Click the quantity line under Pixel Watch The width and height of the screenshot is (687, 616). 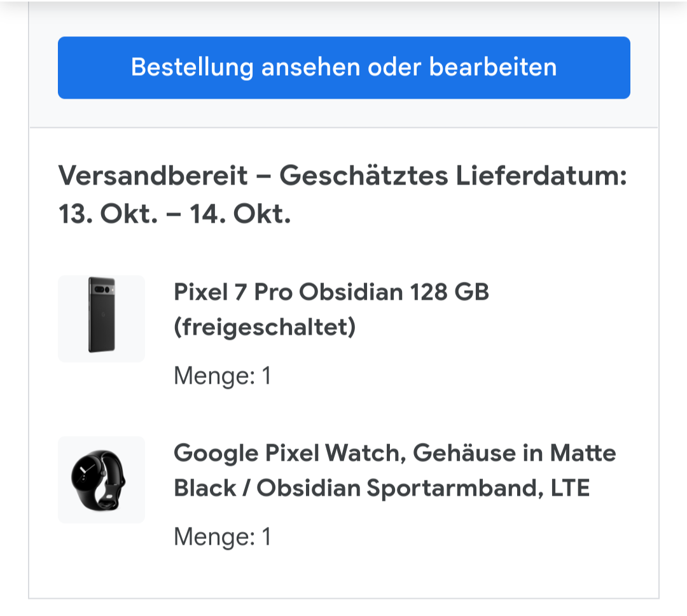[222, 537]
